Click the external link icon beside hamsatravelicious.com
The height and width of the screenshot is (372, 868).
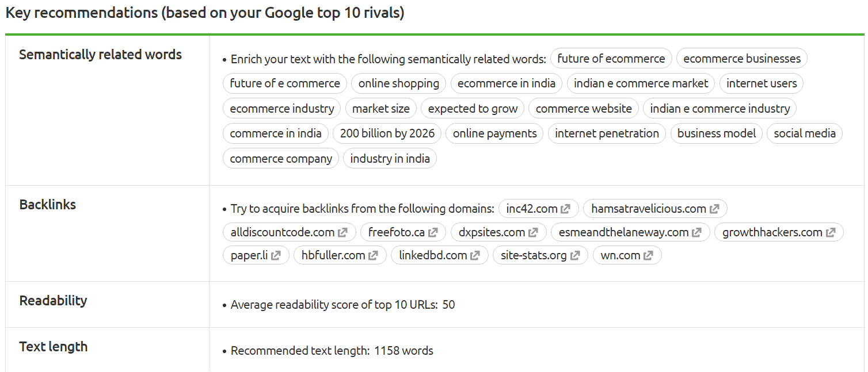[715, 208]
